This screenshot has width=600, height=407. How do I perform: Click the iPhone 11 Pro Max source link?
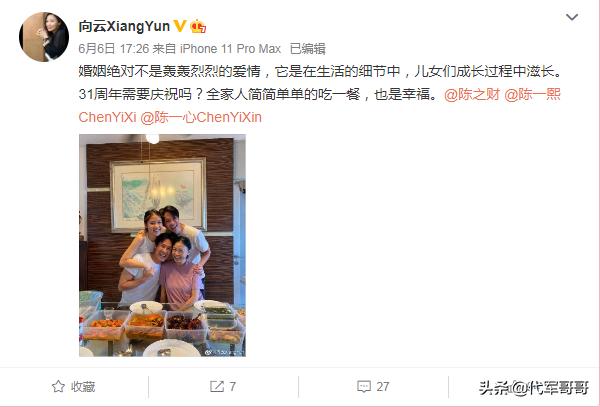[x=230, y=49]
